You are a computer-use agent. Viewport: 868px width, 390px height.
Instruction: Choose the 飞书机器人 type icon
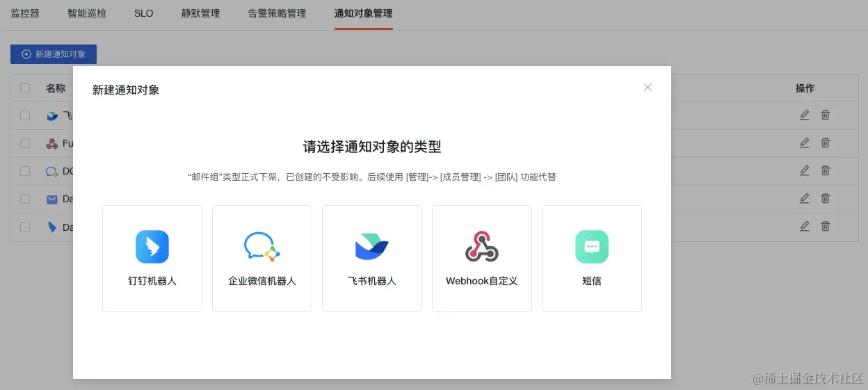tap(372, 247)
